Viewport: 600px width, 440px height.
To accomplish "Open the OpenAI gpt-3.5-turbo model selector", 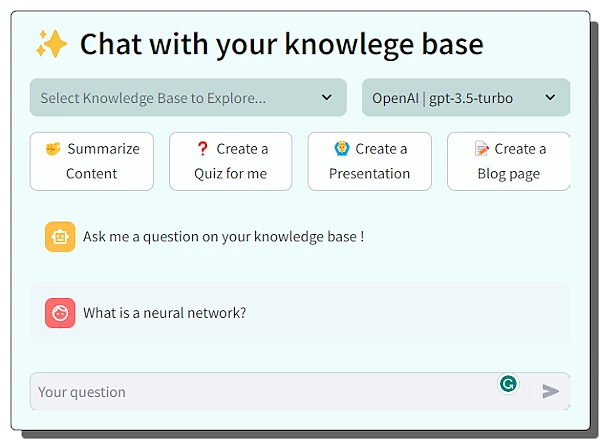I will 455,98.
